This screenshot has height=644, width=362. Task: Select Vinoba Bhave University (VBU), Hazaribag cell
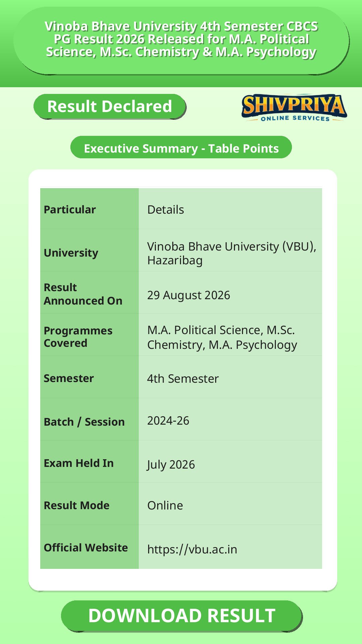(x=230, y=252)
